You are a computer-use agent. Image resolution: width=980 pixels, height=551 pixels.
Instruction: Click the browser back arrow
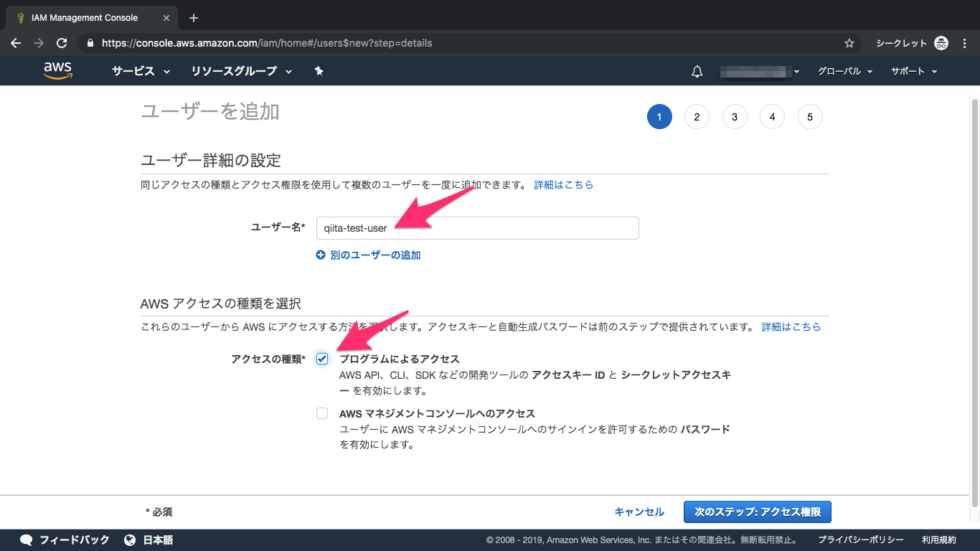pos(16,43)
